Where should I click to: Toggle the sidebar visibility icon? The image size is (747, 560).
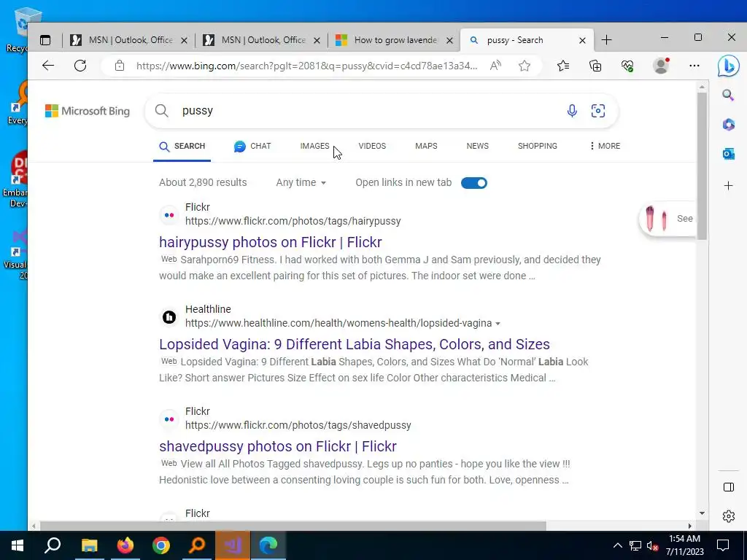pyautogui.click(x=729, y=486)
